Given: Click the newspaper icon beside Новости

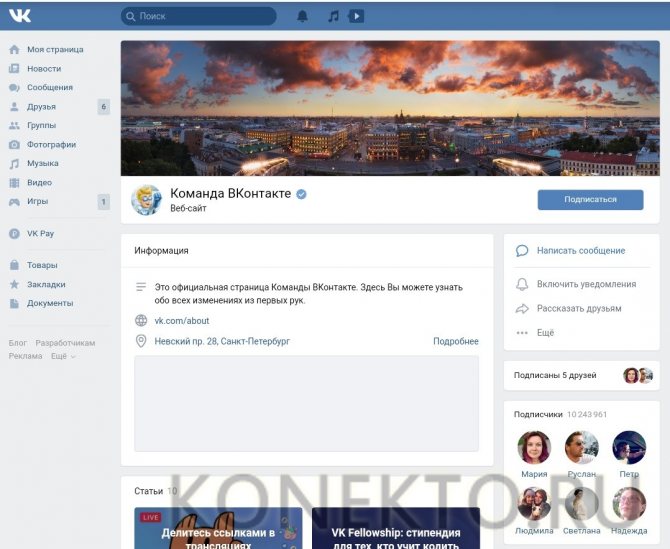Looking at the screenshot, I should tap(14, 68).
